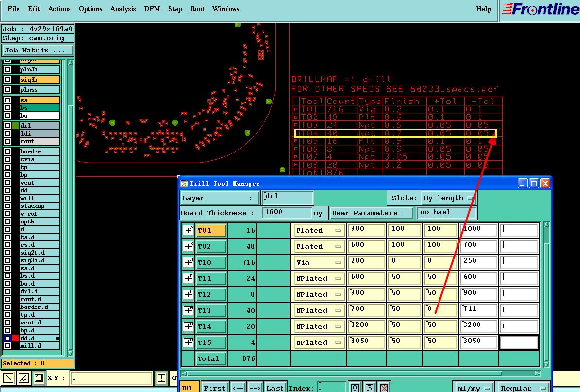Image resolution: width=580 pixels, height=392 pixels.
Task: Click the Frontline logo
Action: (x=541, y=9)
